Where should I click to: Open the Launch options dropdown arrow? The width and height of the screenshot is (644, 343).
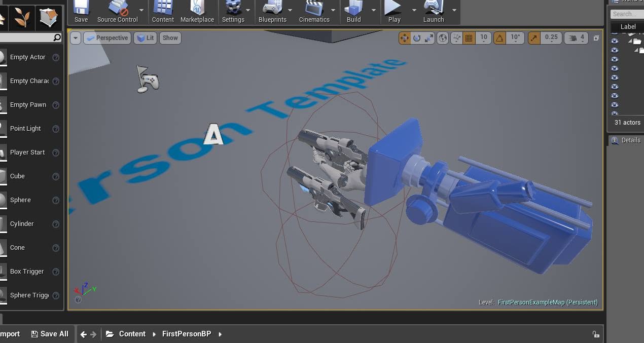454,10
